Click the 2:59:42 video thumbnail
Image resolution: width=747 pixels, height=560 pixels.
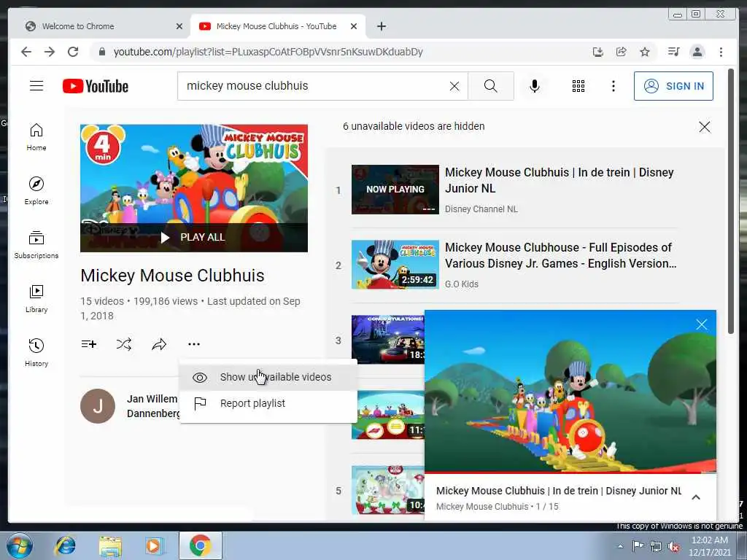pyautogui.click(x=395, y=265)
